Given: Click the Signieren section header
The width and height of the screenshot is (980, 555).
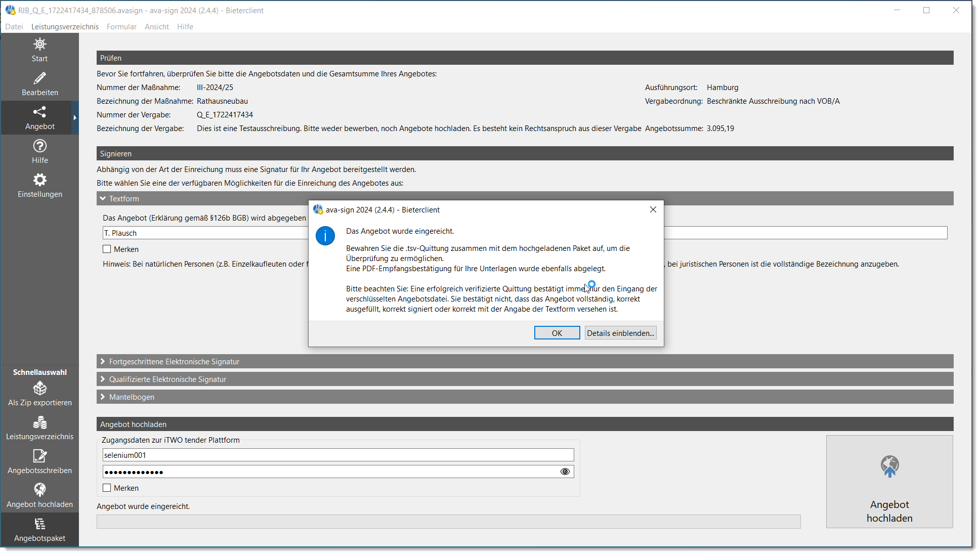Looking at the screenshot, I should (525, 153).
